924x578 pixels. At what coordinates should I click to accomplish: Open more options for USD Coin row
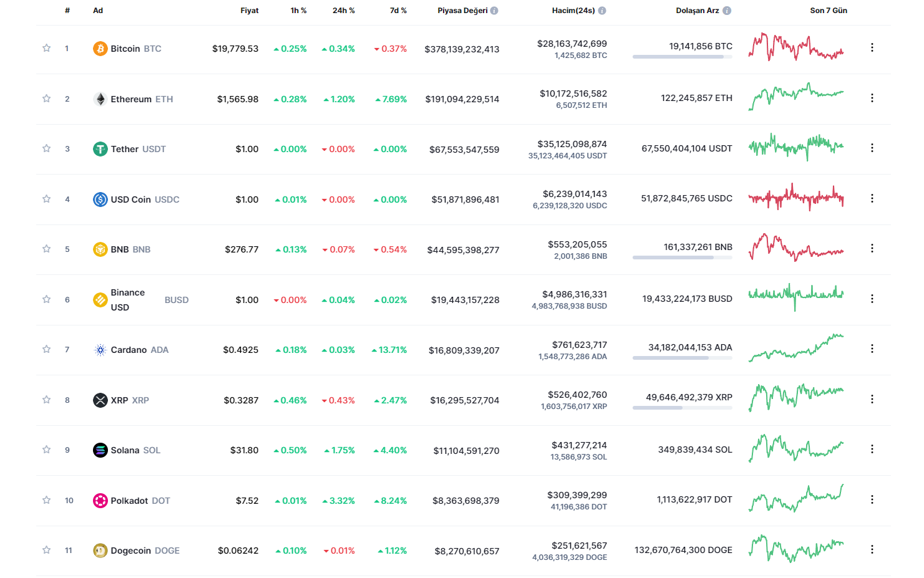(x=872, y=198)
